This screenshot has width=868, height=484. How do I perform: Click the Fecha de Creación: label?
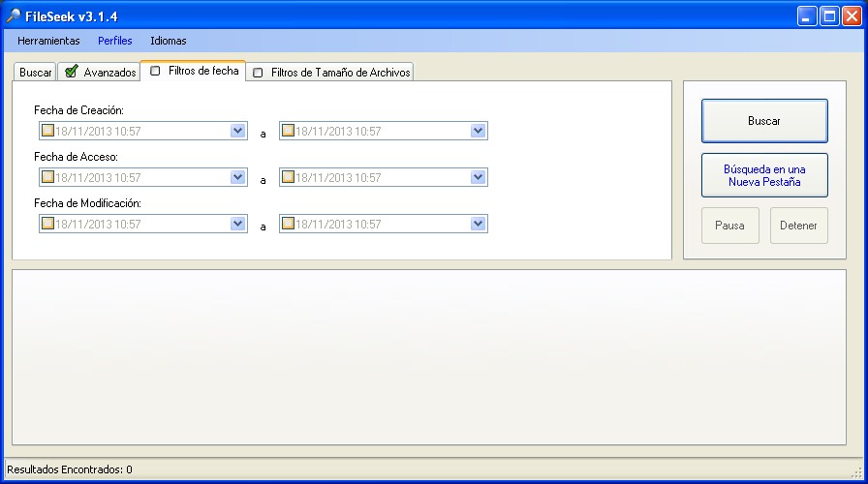(78, 110)
